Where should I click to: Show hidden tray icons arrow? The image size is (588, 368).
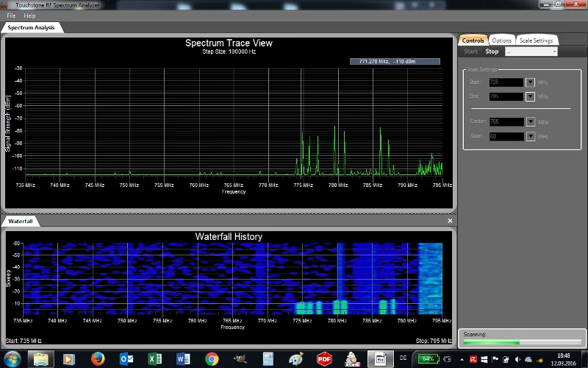462,359
